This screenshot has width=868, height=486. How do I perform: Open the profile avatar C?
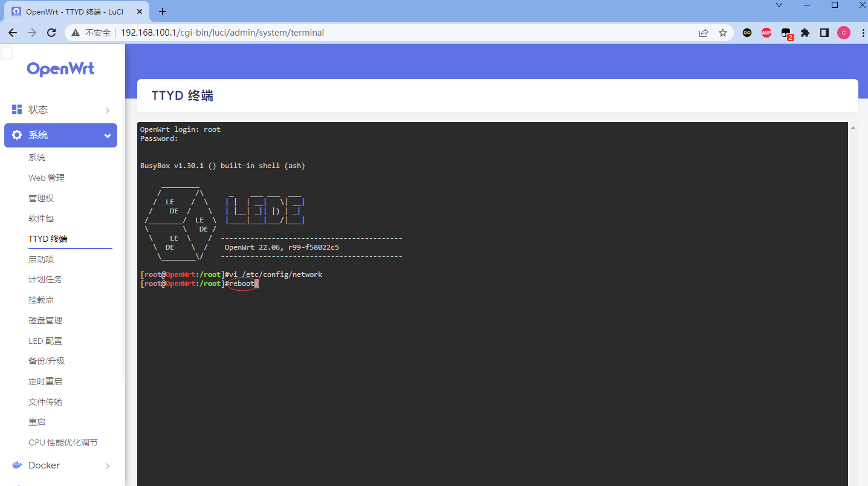pos(844,33)
